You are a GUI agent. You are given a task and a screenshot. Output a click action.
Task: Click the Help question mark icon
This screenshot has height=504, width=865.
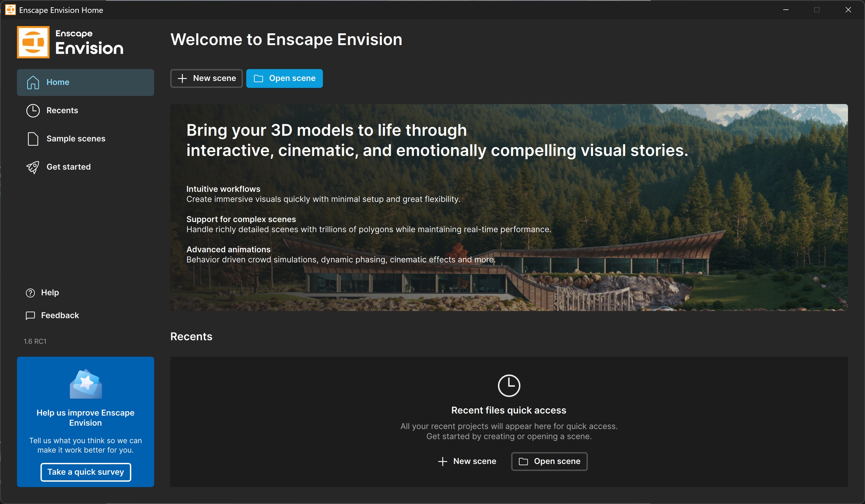tap(31, 293)
